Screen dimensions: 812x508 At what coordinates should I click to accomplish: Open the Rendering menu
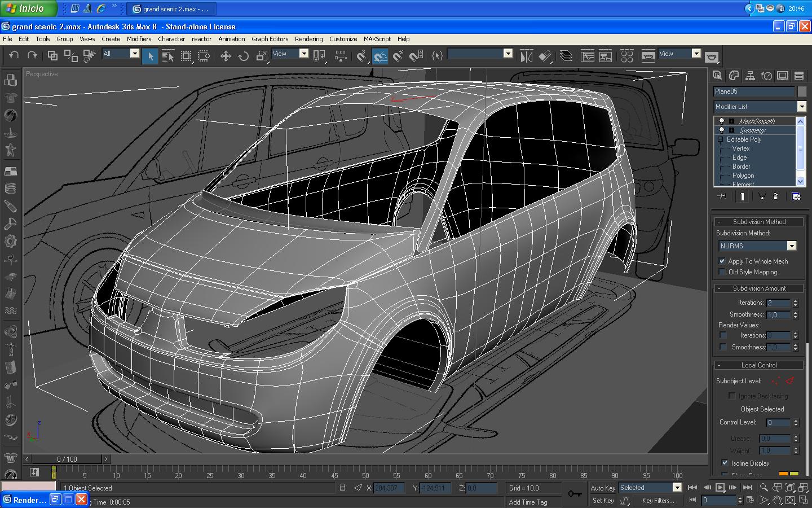click(308, 39)
